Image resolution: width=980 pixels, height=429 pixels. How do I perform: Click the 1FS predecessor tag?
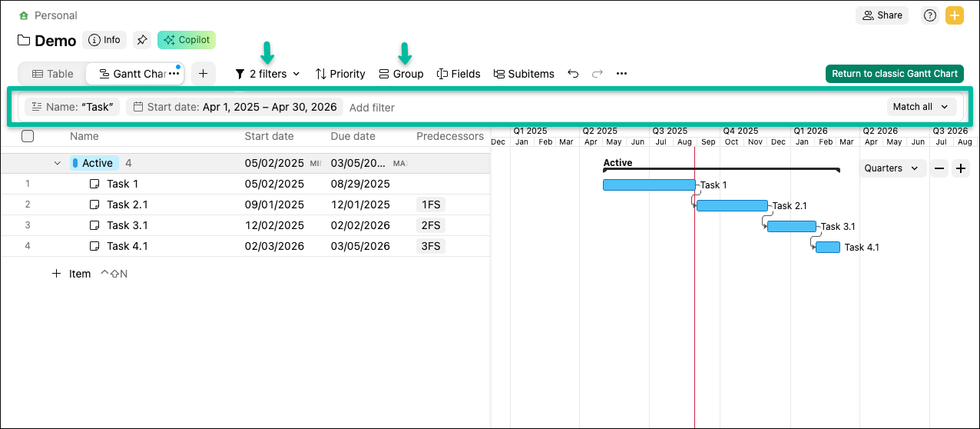(431, 205)
